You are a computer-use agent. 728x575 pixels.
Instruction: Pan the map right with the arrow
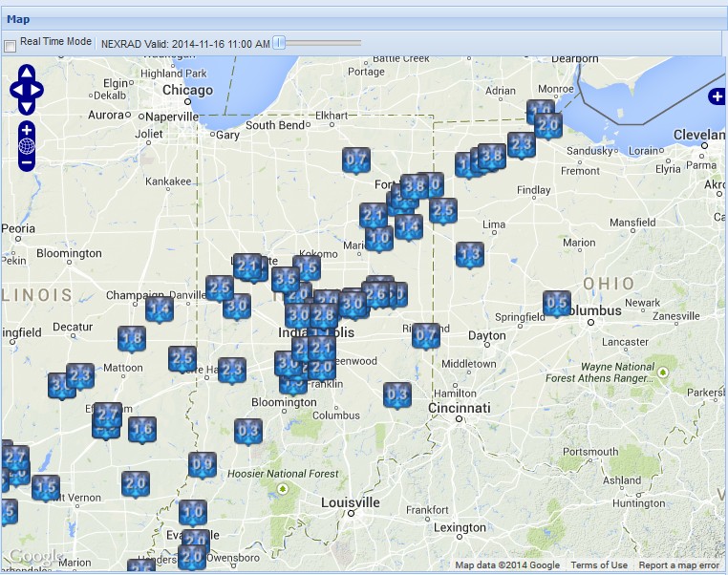pos(36,90)
